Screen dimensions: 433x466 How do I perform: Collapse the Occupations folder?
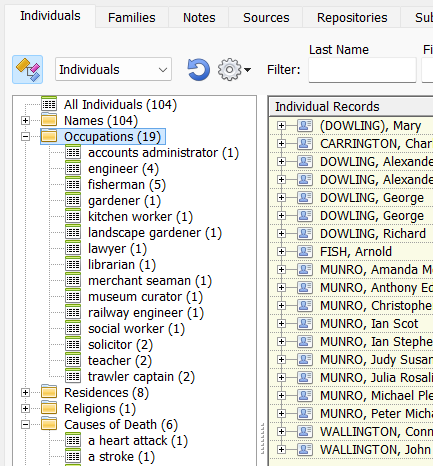click(x=25, y=136)
